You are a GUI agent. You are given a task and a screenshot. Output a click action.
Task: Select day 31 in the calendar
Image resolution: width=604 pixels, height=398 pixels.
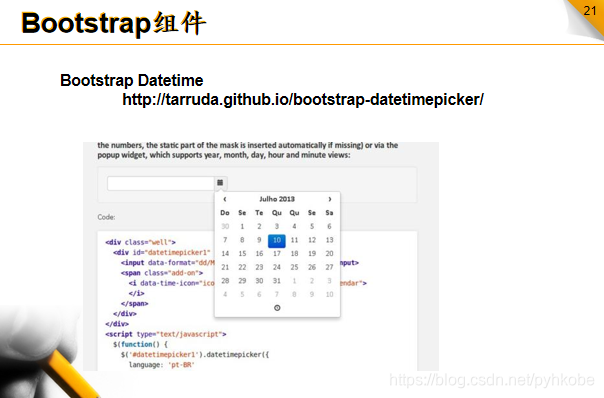(x=277, y=281)
